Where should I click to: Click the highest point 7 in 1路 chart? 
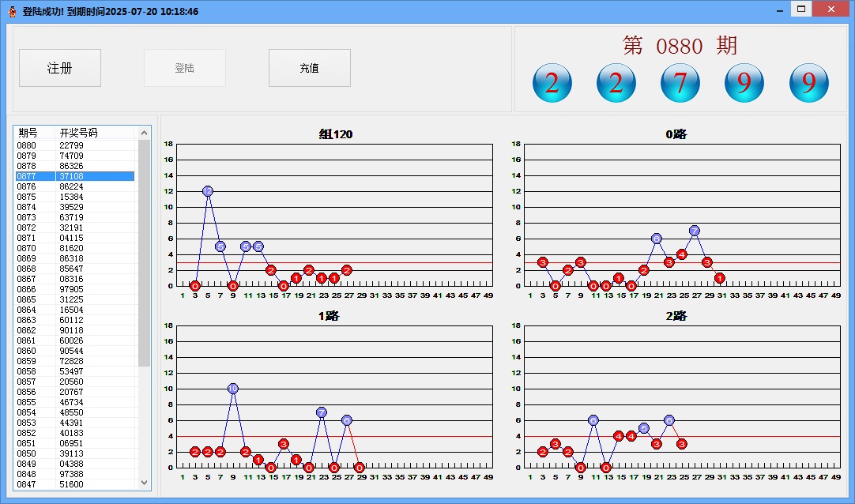(x=322, y=412)
